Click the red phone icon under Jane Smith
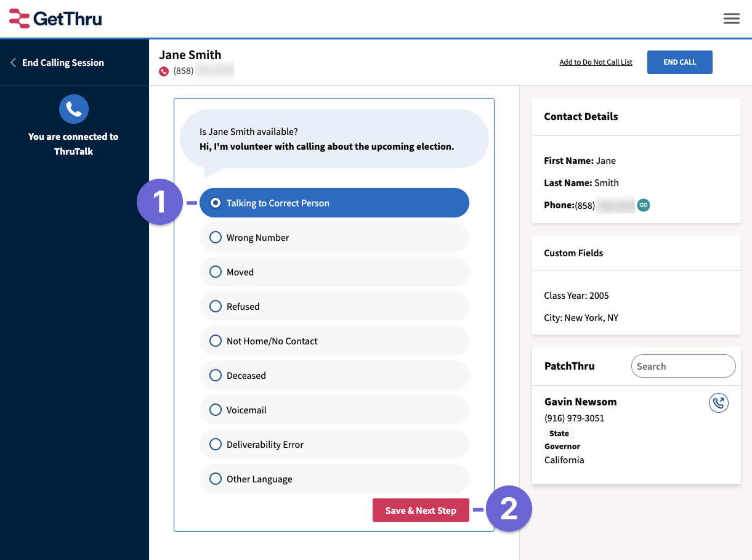This screenshot has width=752, height=560. (164, 71)
